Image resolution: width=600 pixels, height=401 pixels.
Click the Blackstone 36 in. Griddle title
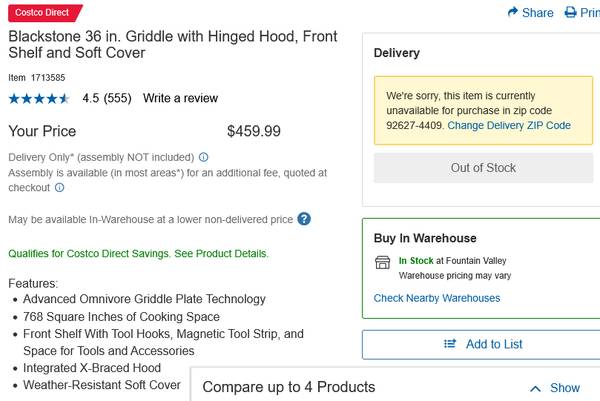173,44
